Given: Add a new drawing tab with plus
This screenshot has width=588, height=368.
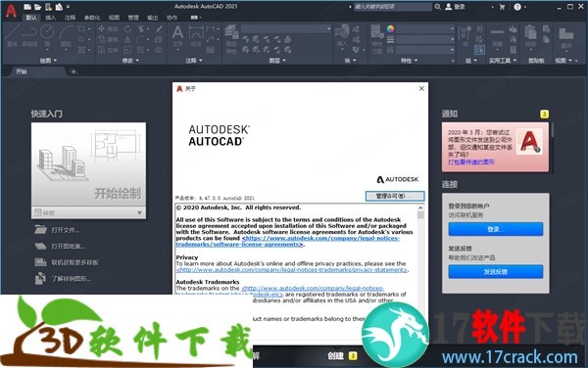Looking at the screenshot, I should point(73,71).
